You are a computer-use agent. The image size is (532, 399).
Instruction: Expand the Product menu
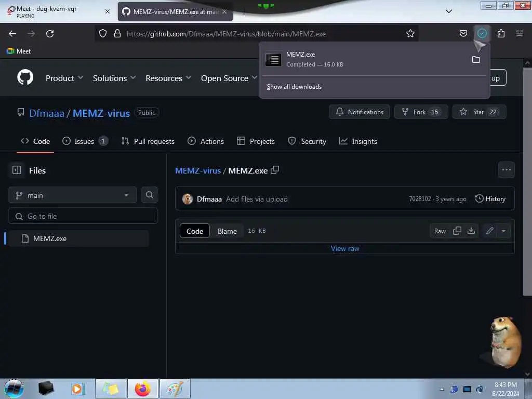coord(64,78)
